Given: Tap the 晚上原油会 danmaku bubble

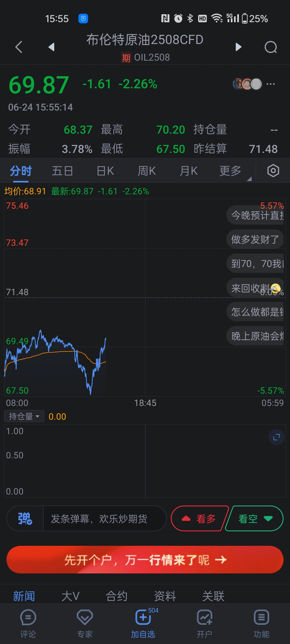Looking at the screenshot, I should click(x=255, y=336).
